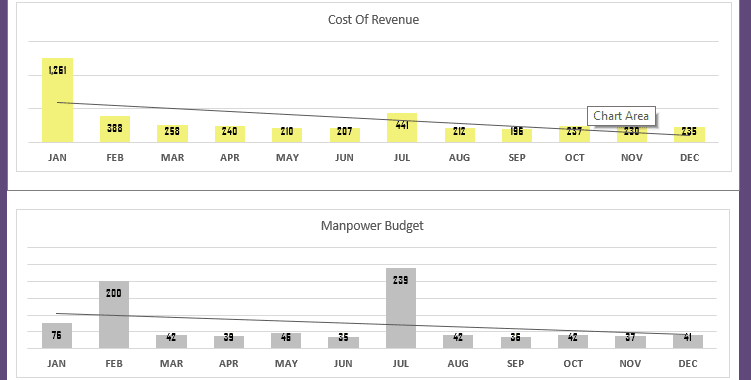Click the yellow JUL bar labeled 441
Viewport: 751px width, 380px height.
402,127
